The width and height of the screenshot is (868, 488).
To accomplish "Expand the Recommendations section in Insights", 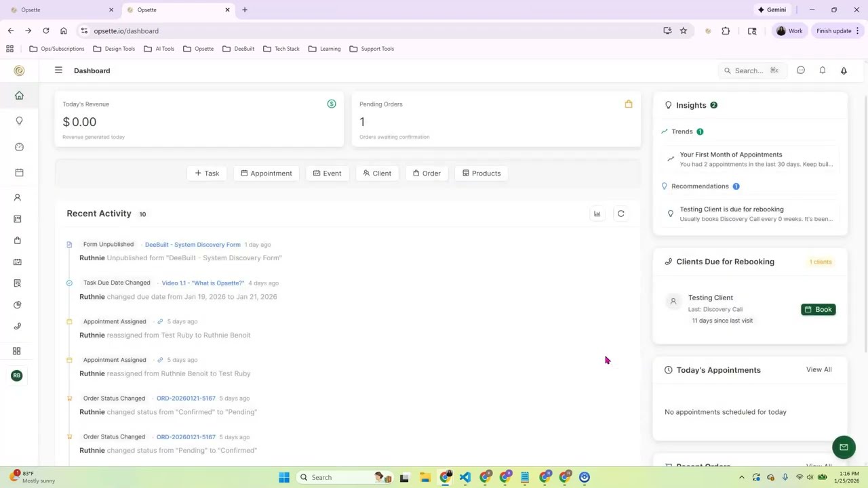I will (700, 186).
